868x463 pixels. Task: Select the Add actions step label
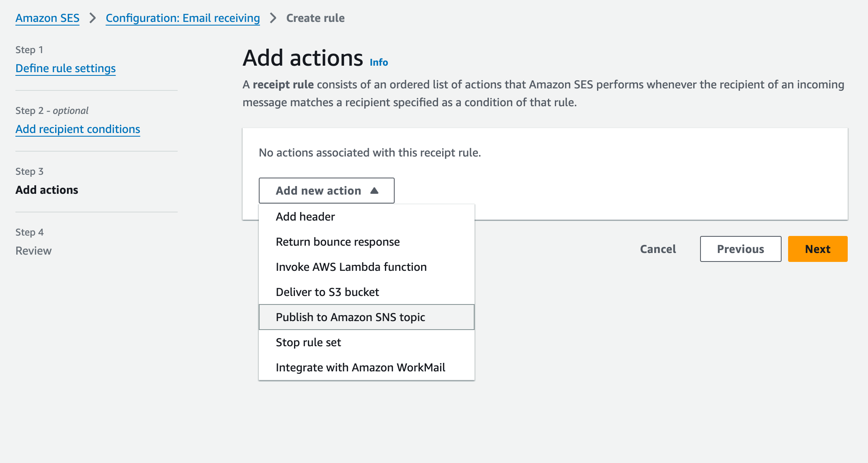coord(47,190)
